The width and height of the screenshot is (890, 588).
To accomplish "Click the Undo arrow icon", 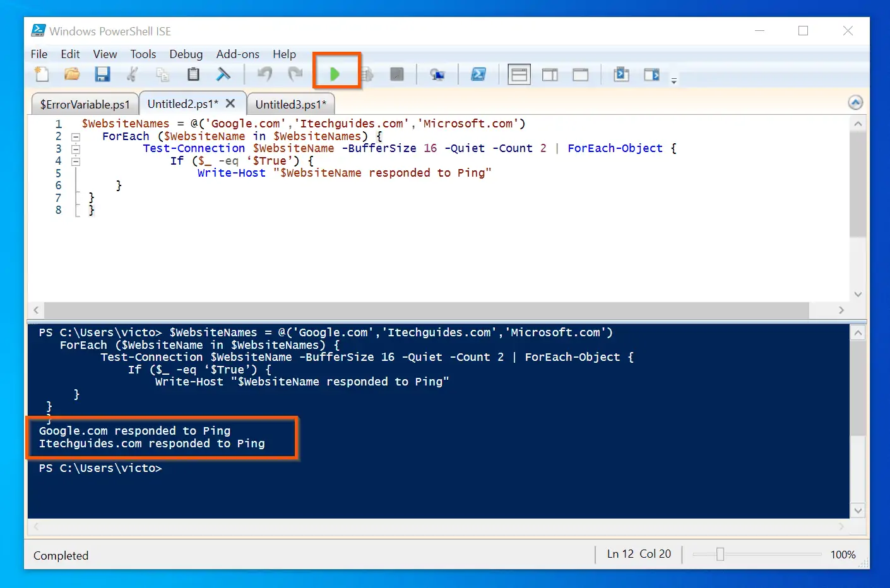I will (264, 74).
